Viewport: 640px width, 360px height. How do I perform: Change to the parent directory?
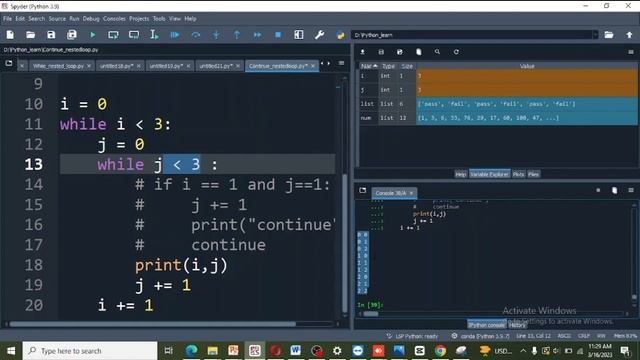(629, 35)
